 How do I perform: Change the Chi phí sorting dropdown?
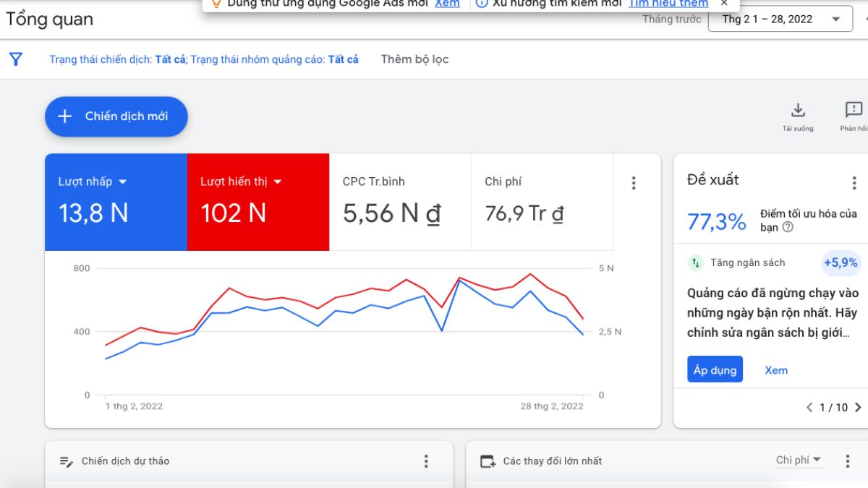(799, 459)
